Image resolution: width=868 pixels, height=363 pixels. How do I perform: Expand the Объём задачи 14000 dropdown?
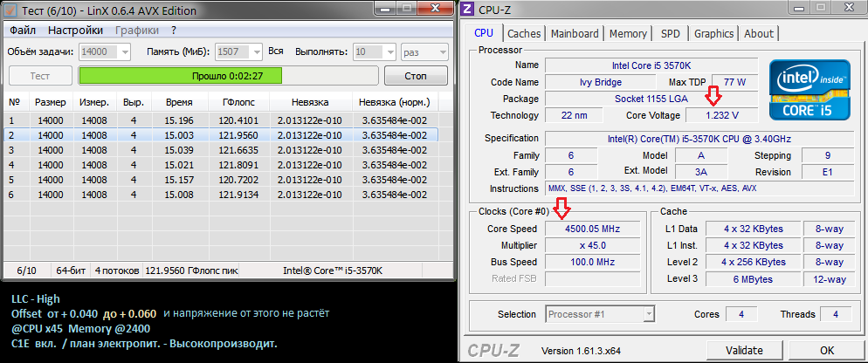pos(124,52)
